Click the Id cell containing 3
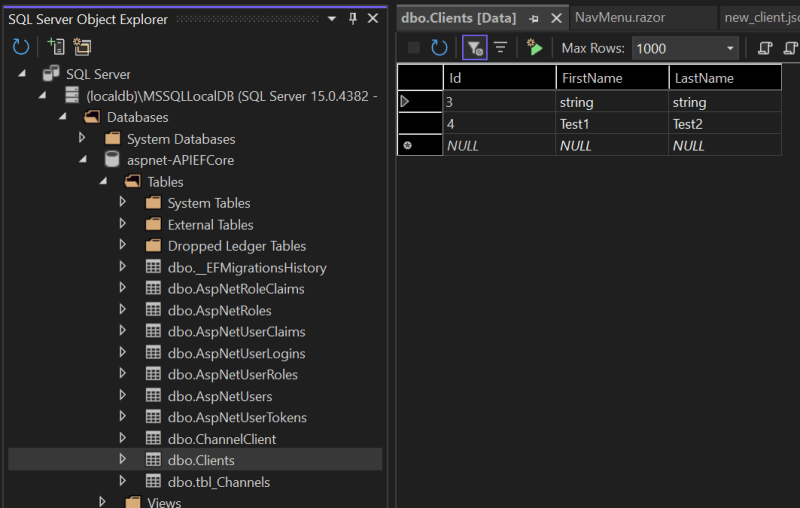The image size is (800, 508). point(499,102)
